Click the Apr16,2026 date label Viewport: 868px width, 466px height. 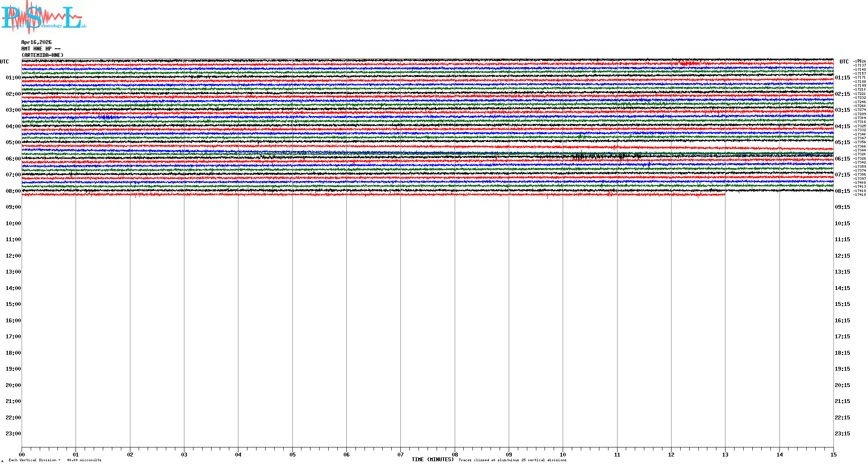click(36, 42)
